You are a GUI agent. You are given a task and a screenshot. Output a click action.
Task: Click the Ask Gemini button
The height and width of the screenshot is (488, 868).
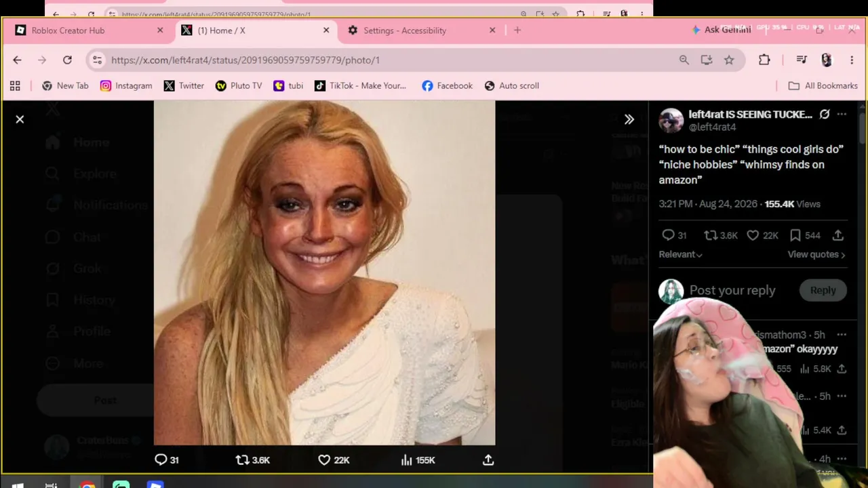(x=722, y=30)
